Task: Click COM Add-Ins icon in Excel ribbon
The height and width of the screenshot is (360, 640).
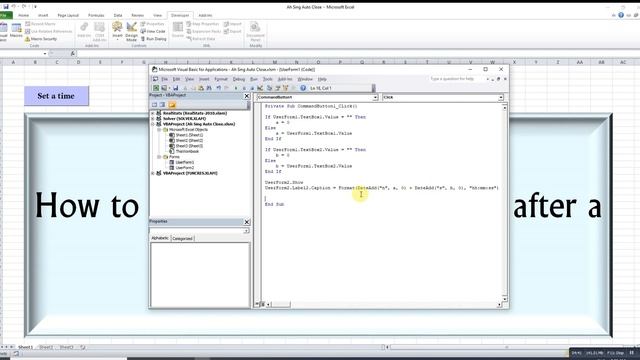Action: click(x=100, y=31)
